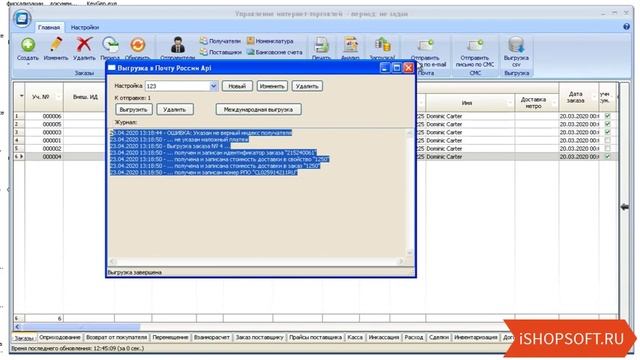Image resolution: width=640 pixels, height=360 pixels.
Task: Click the Выгрузка заказа № 4 log line
Action: tap(170, 146)
